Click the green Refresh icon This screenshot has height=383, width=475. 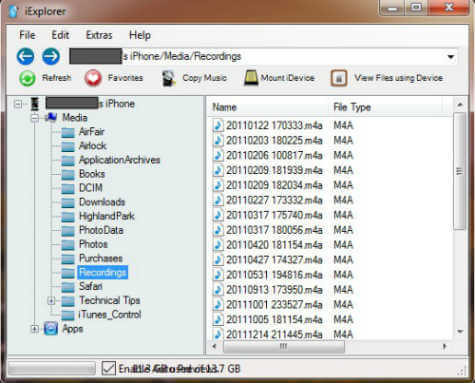[27, 79]
